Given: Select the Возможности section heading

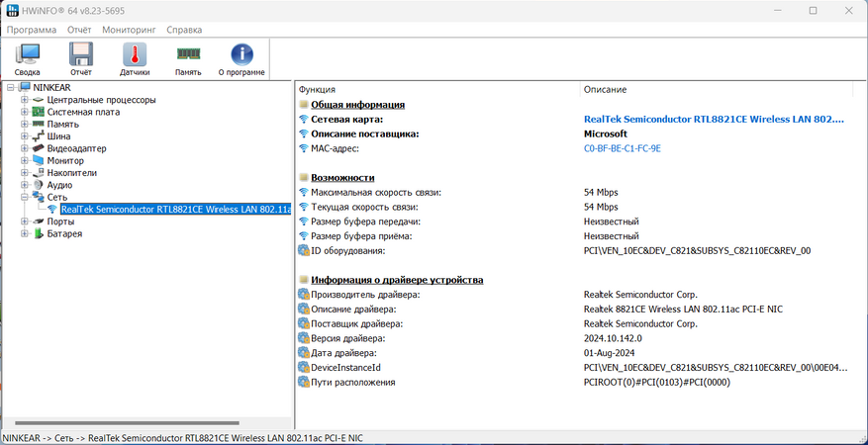Looking at the screenshot, I should point(342,177).
